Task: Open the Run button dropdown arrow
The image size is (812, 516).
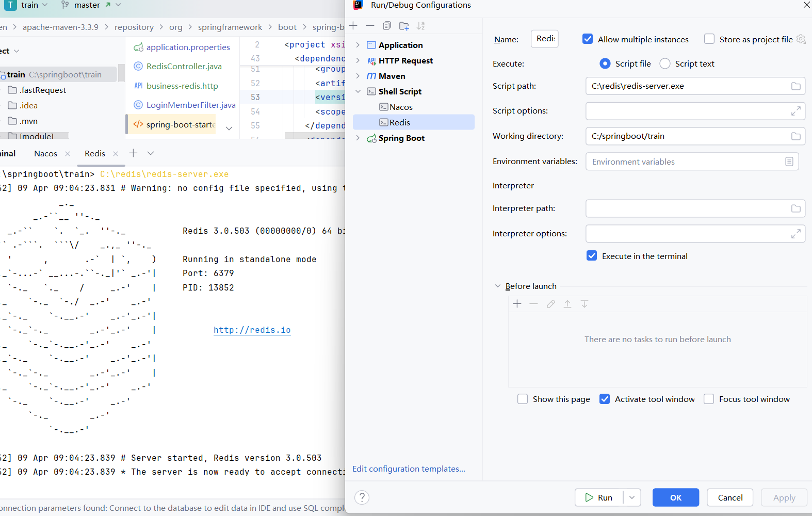Action: tap(632, 497)
